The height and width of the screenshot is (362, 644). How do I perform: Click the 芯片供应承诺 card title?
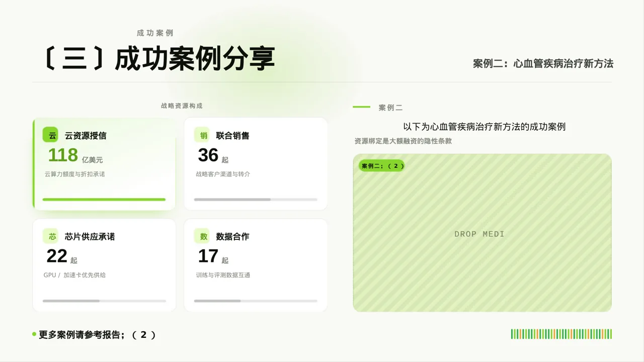90,237
